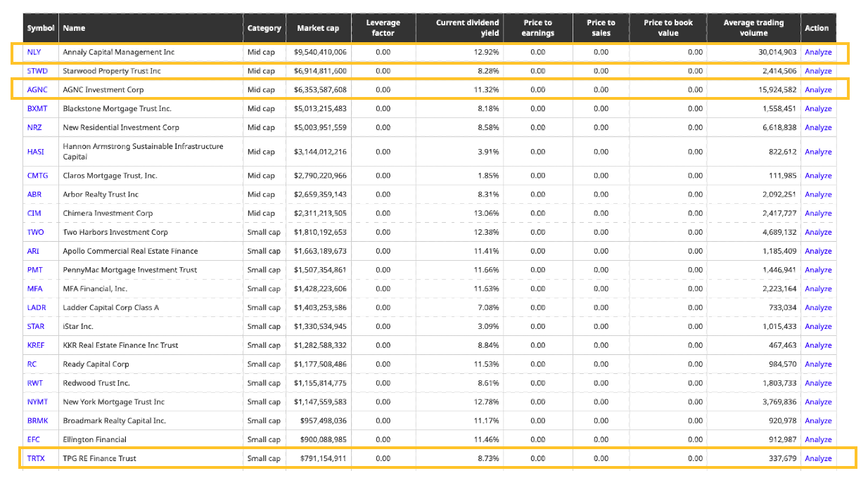Open the BRMK symbol link
Image resolution: width=868 pixels, height=485 pixels.
click(x=37, y=421)
